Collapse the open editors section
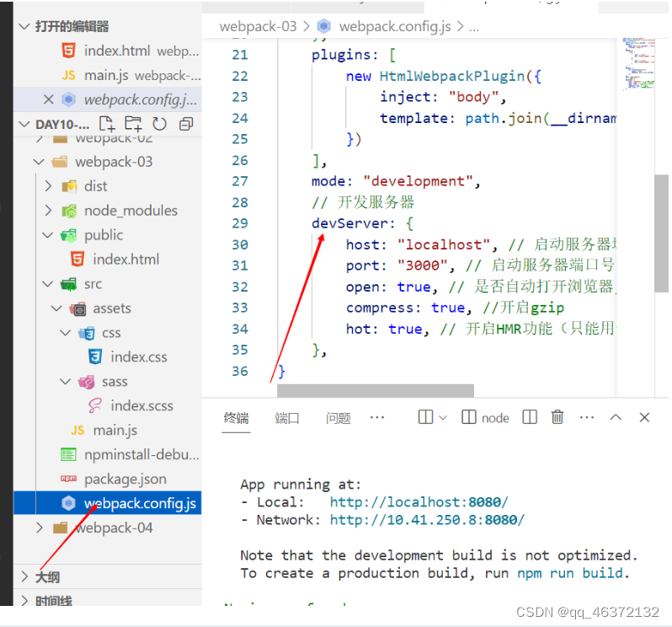Screen dimensions: 672x627 [24, 27]
